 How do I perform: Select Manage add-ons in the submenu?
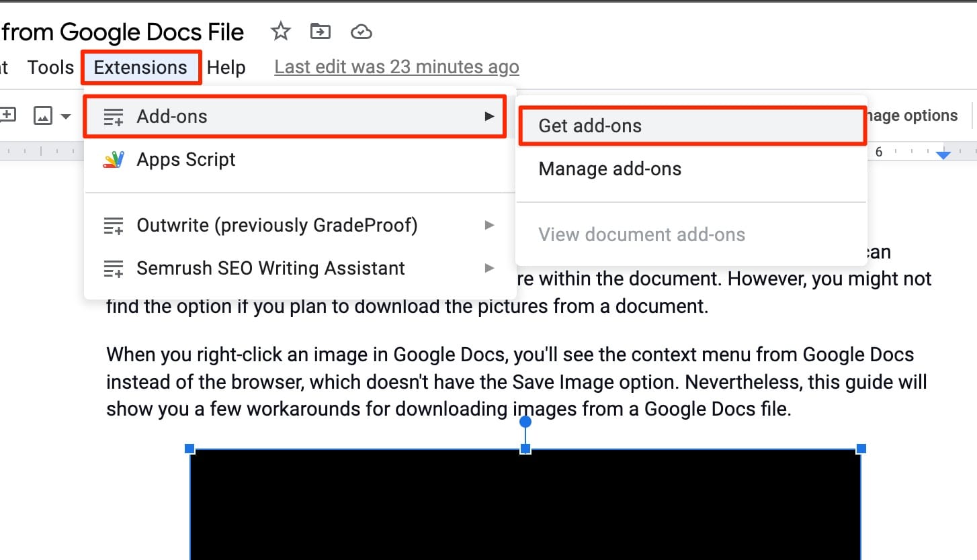coord(609,169)
